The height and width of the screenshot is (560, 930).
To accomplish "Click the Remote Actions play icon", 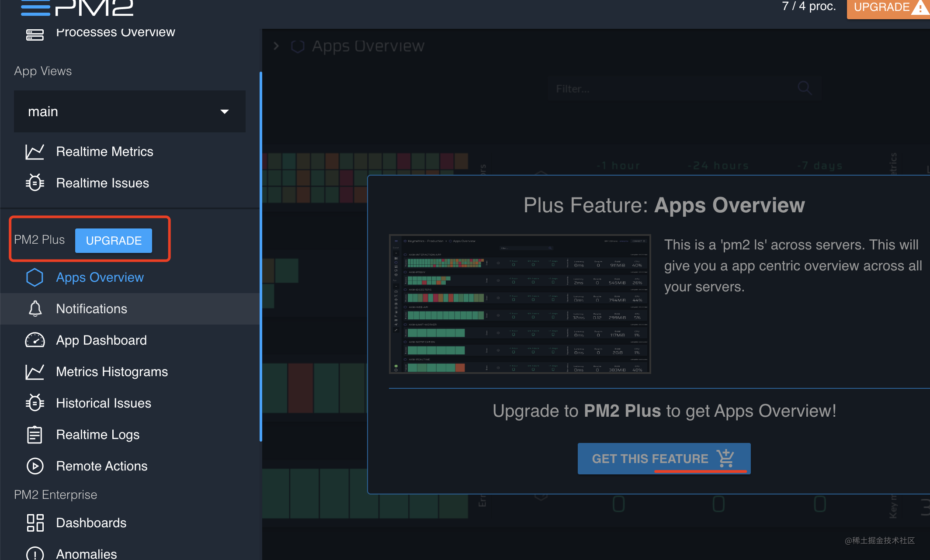I will point(35,466).
